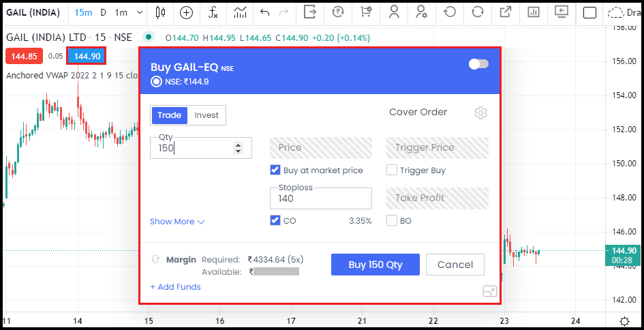The height and width of the screenshot is (330, 644).
Task: Open the basket cart icon
Action: click(x=366, y=12)
